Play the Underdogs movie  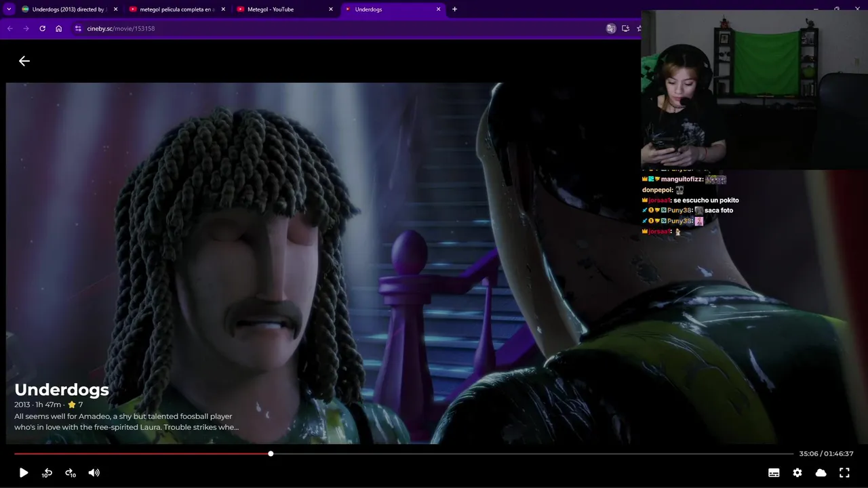24,473
